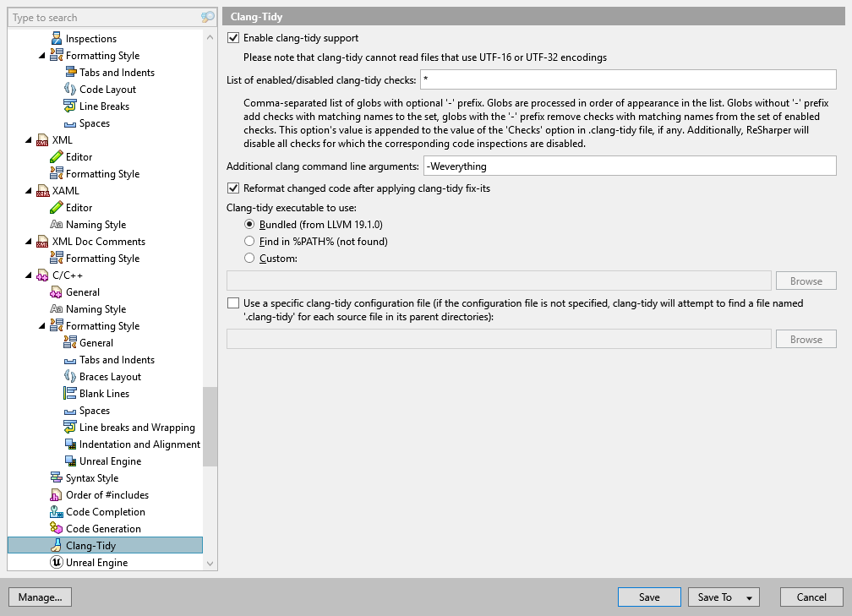Viewport: 852px width, 616px height.
Task: Click the Manage button
Action: [40, 597]
